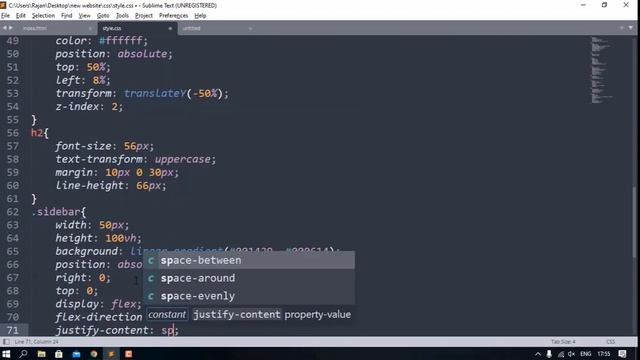This screenshot has height=360, width=640.
Task: Close the untitled tab
Action: click(250, 28)
